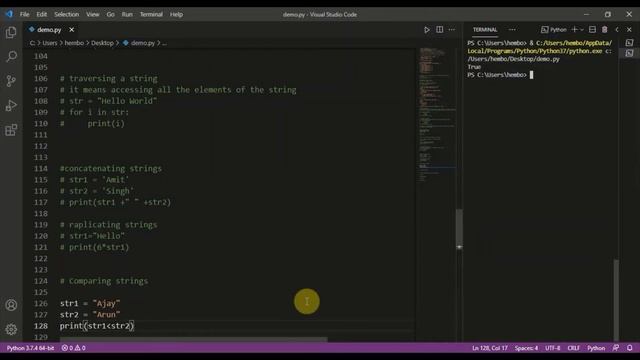Change encoding via UTF-8 status
This screenshot has height=360, width=640.
pos(553,348)
